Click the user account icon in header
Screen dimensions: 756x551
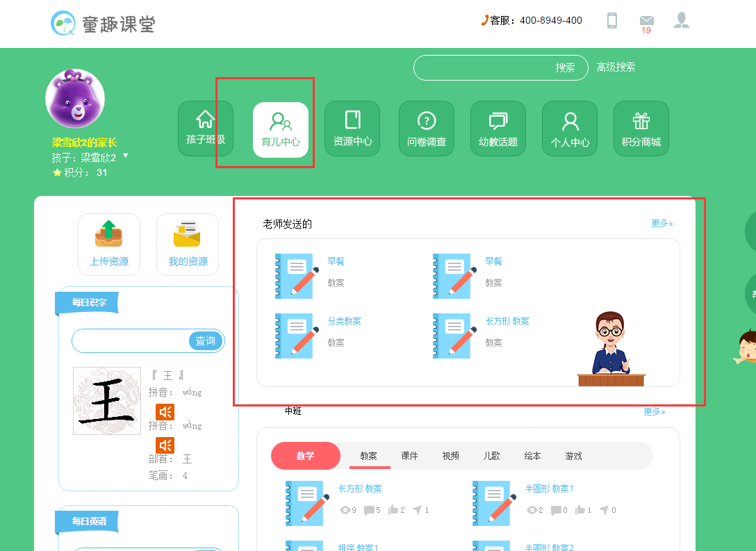[681, 20]
